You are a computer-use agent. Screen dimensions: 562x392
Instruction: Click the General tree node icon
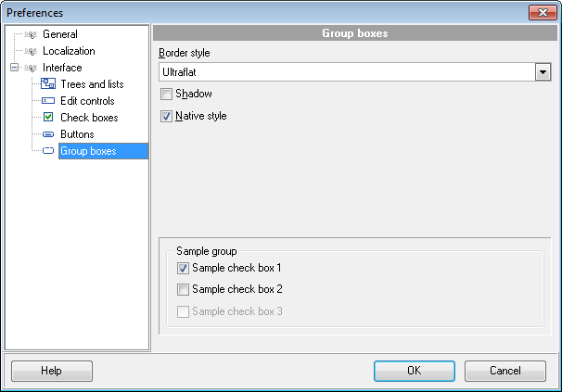pos(31,35)
